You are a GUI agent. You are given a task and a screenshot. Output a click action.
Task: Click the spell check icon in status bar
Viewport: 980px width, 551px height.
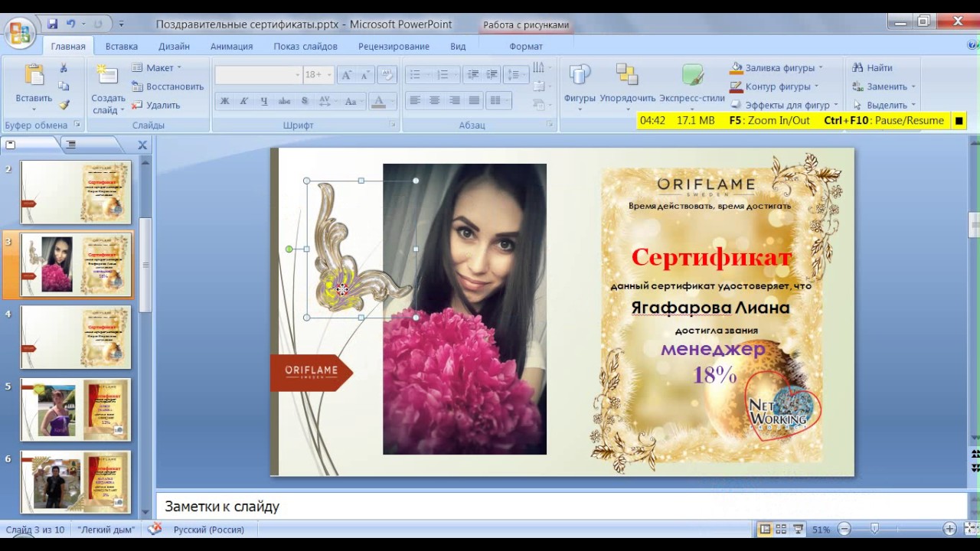tap(155, 529)
